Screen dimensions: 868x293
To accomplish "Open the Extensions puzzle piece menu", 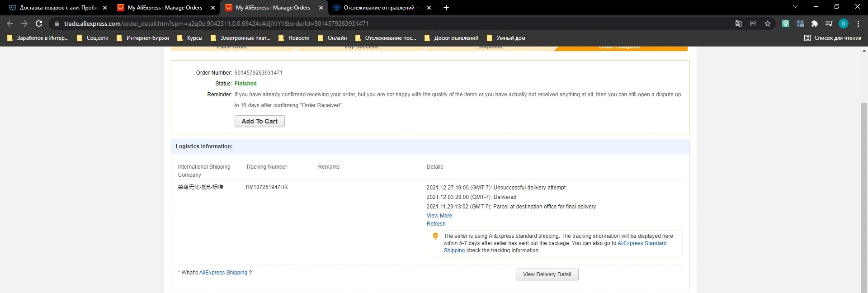I will [x=815, y=24].
